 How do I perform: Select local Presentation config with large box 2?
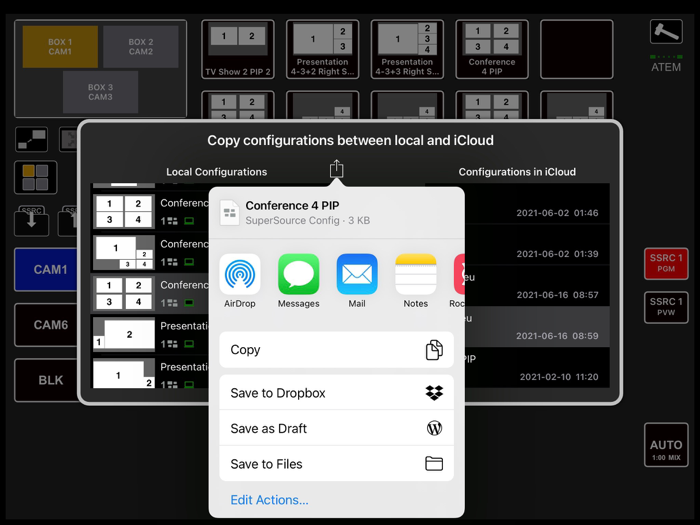pos(150,334)
